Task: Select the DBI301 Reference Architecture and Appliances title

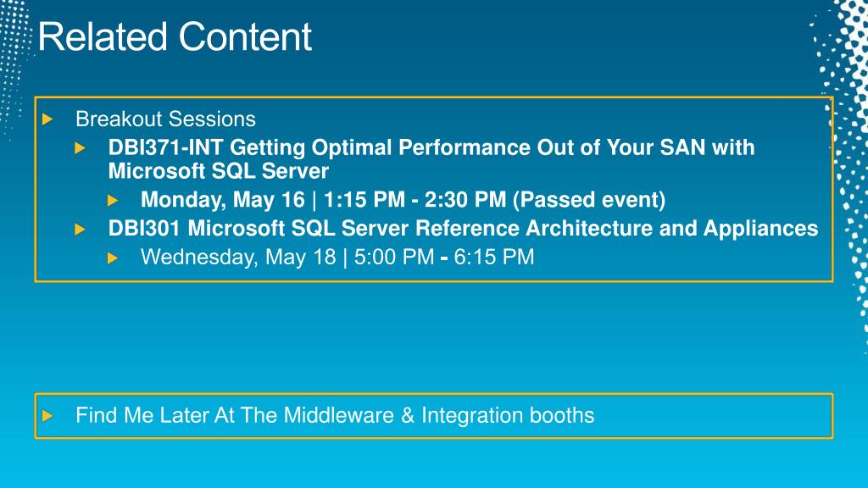Action: click(x=463, y=229)
